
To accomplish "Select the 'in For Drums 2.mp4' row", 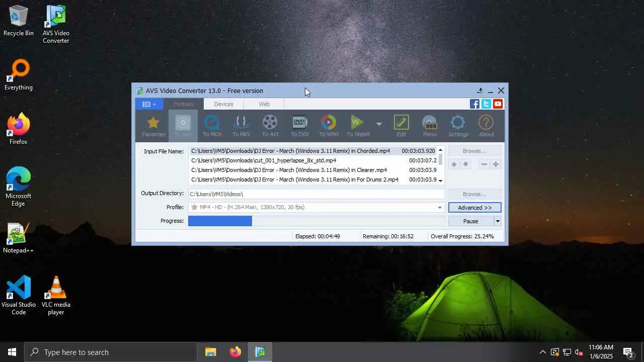I will coord(313,179).
